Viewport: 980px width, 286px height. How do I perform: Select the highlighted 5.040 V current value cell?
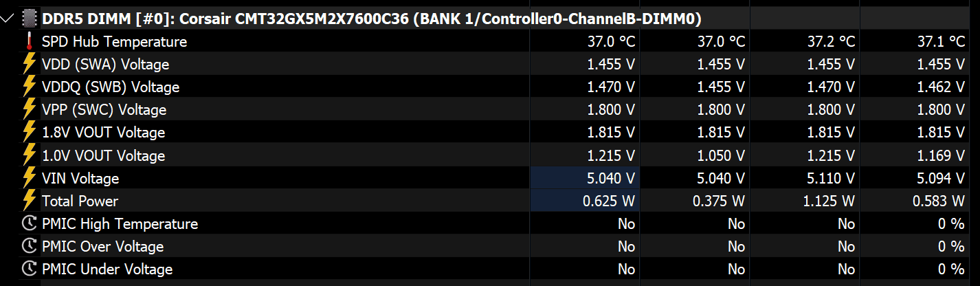[x=585, y=178]
